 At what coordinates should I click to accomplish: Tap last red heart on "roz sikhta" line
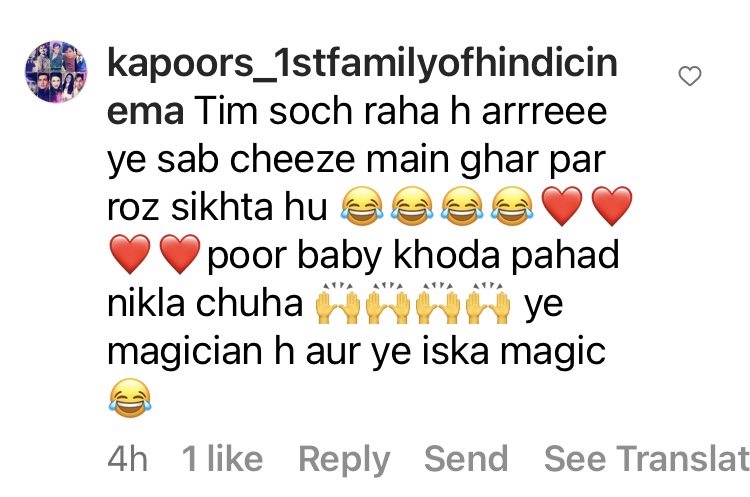click(612, 206)
